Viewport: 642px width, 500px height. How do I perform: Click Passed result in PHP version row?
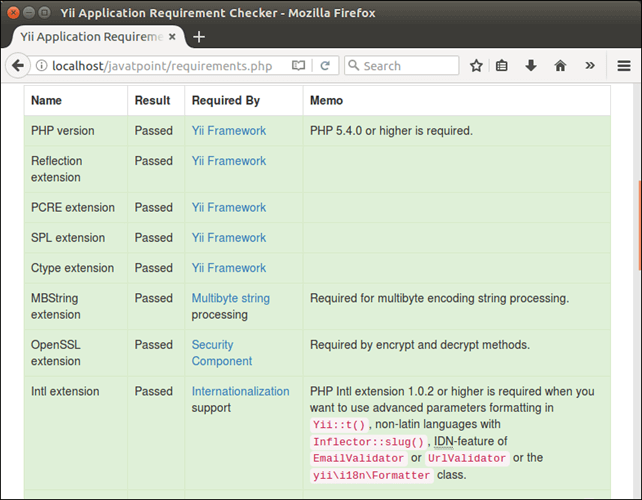[154, 131]
